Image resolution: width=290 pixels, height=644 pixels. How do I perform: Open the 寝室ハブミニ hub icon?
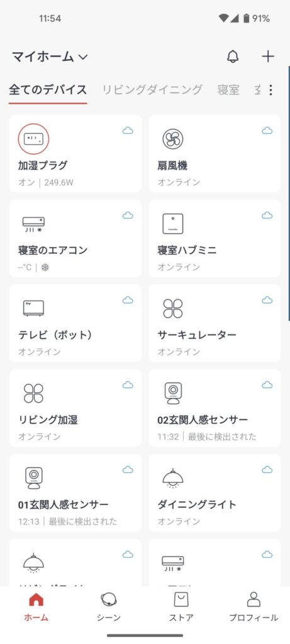click(172, 224)
